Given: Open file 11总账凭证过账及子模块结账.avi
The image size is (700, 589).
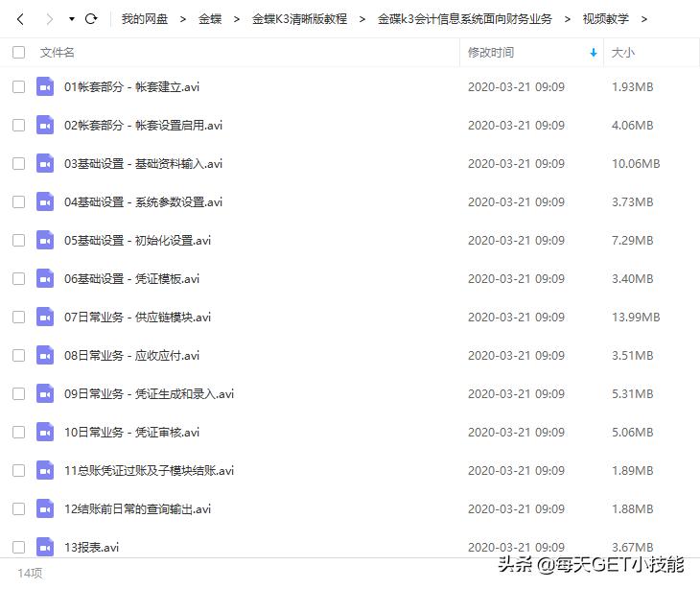Looking at the screenshot, I should [149, 471].
